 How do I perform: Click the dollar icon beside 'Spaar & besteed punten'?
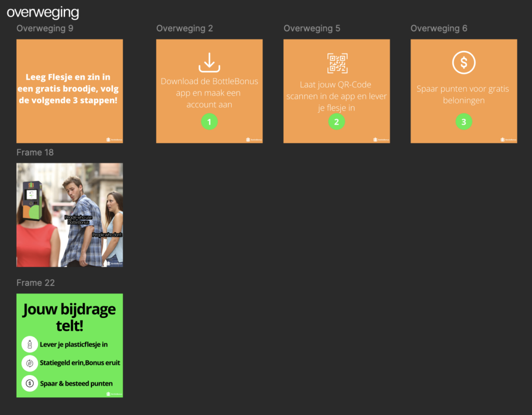pos(30,383)
